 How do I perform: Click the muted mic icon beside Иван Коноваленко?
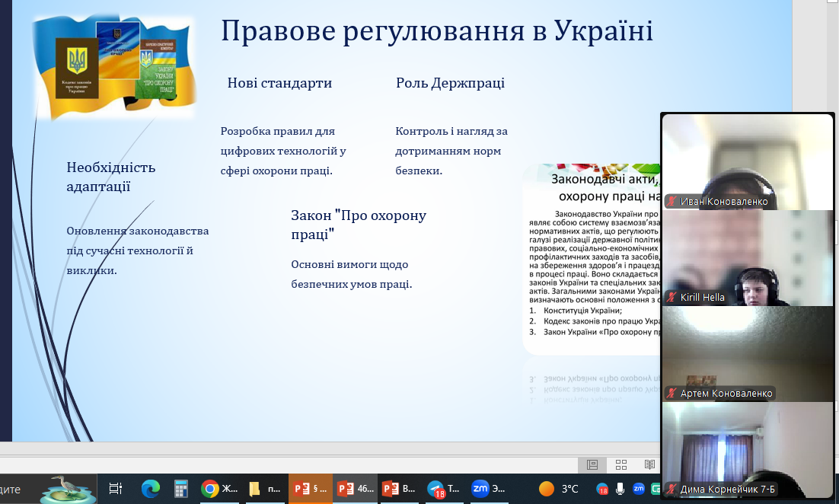pos(672,202)
